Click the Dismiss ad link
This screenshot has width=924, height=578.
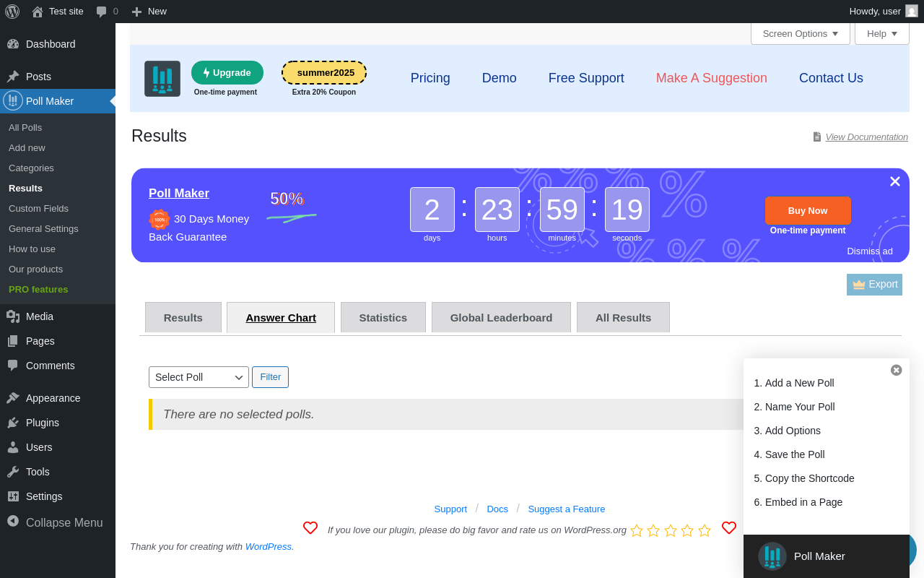[870, 251]
